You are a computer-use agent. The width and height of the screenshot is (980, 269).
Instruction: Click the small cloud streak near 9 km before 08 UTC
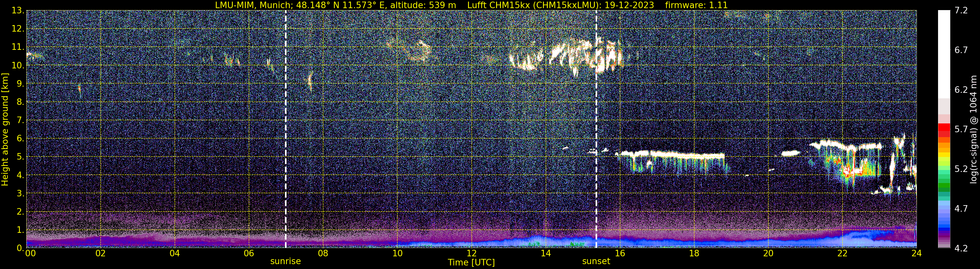tap(310, 81)
